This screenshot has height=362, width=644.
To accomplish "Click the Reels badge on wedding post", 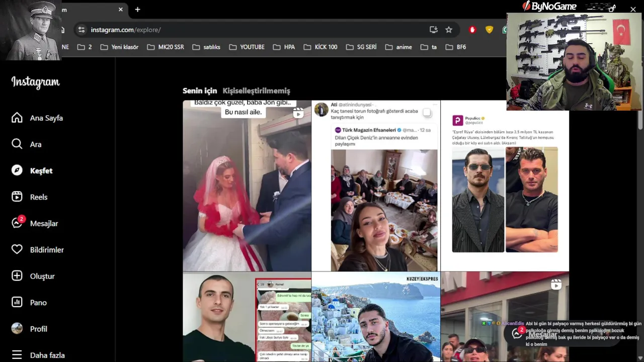I will (x=298, y=114).
